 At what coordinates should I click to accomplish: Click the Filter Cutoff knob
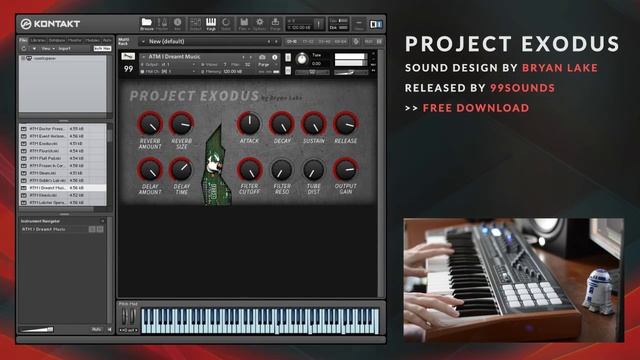tap(249, 170)
